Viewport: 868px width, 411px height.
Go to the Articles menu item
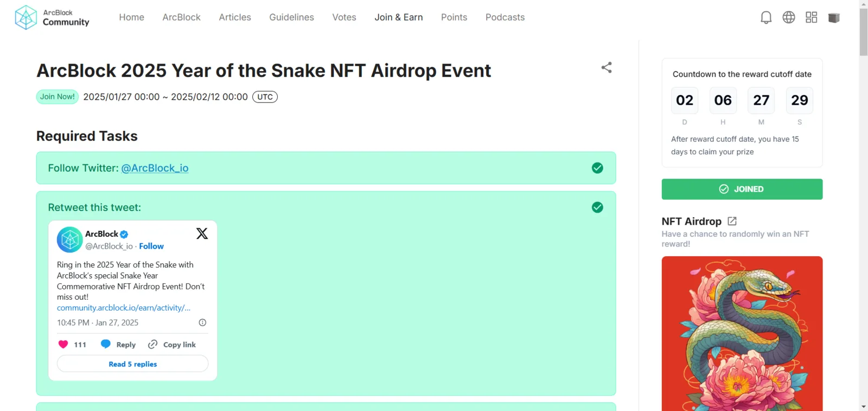click(x=235, y=17)
